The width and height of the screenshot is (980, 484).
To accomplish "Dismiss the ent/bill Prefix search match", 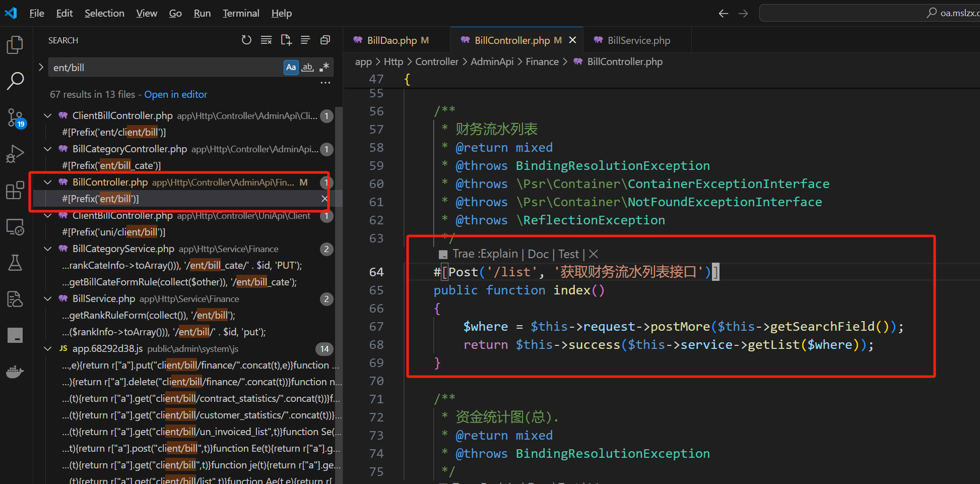I will 324,199.
